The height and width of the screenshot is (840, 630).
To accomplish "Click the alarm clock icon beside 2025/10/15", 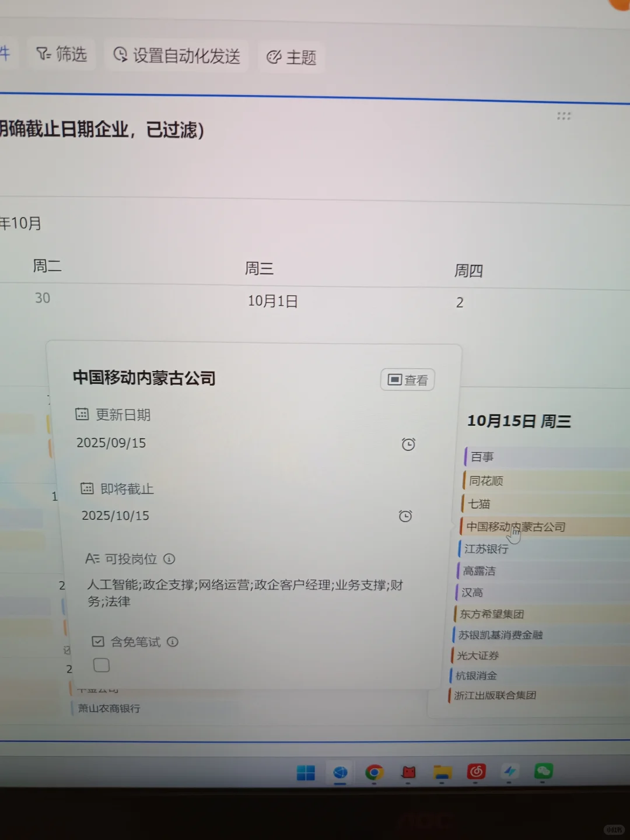I will [x=405, y=516].
